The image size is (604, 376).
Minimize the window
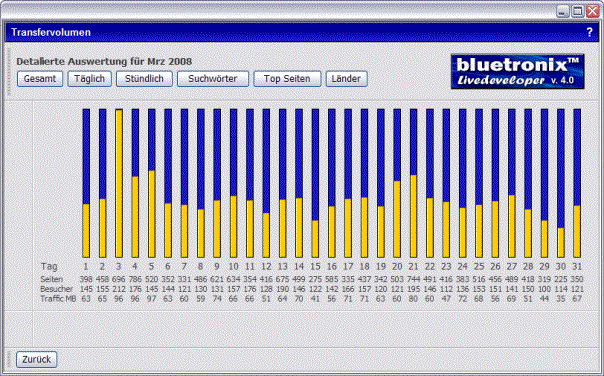(563, 11)
